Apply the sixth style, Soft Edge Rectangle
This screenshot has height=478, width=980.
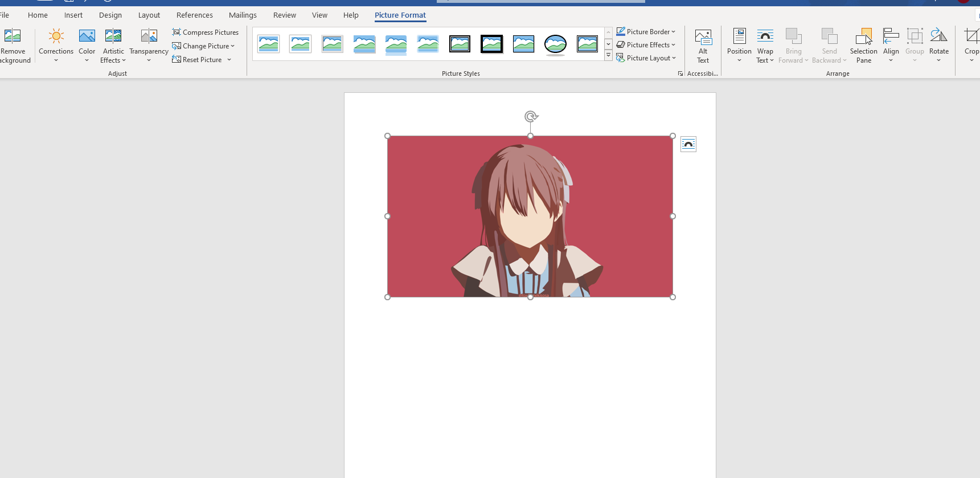tap(428, 44)
